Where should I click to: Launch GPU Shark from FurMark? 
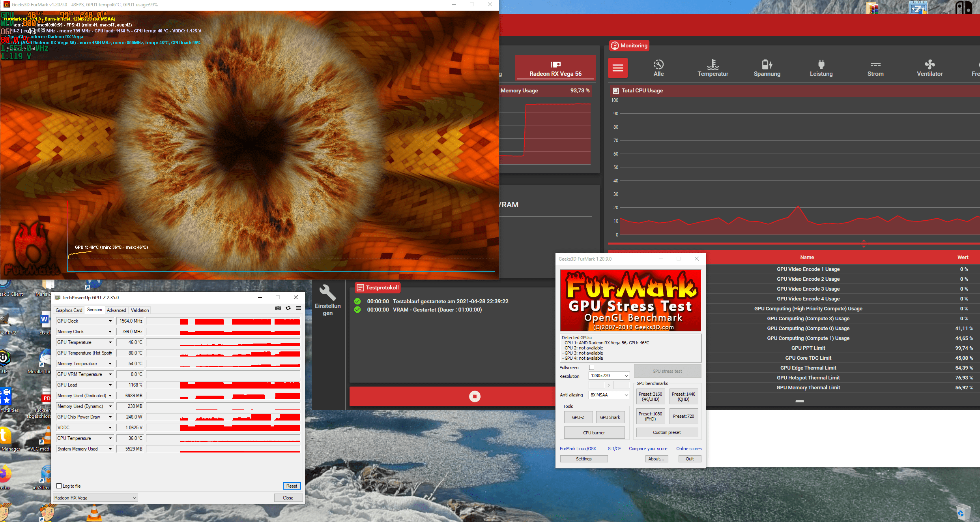610,417
